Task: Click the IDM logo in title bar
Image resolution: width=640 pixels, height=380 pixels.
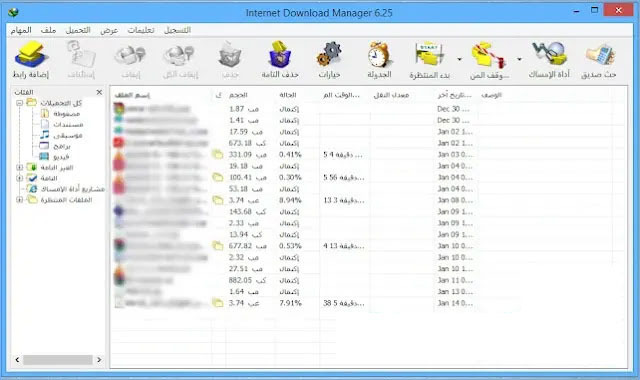Action: [13, 13]
